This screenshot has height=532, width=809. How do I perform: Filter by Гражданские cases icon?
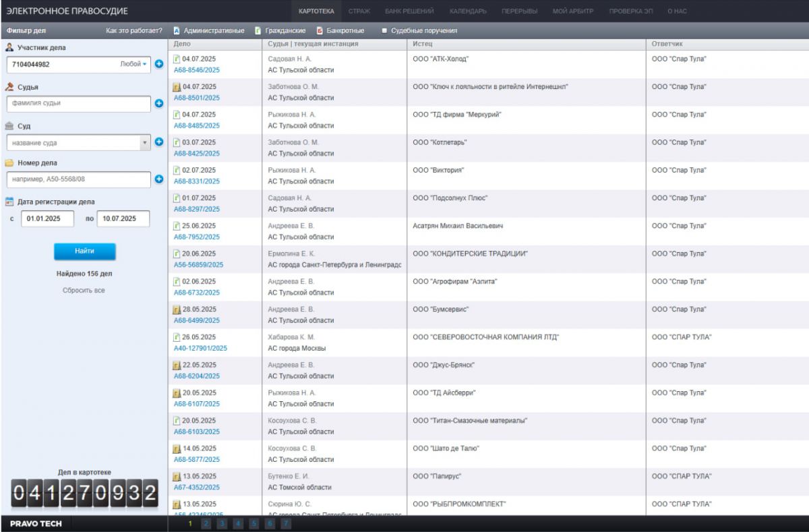(258, 30)
